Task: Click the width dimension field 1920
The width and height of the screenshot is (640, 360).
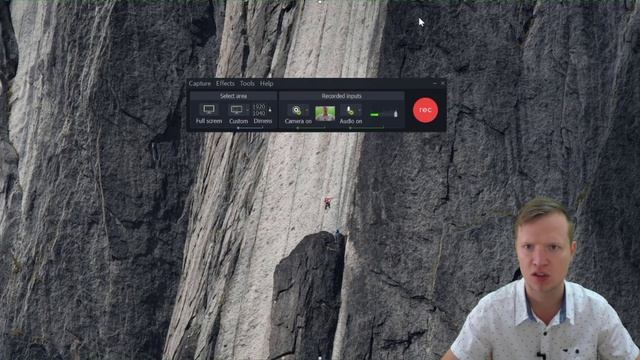Action: (x=259, y=107)
